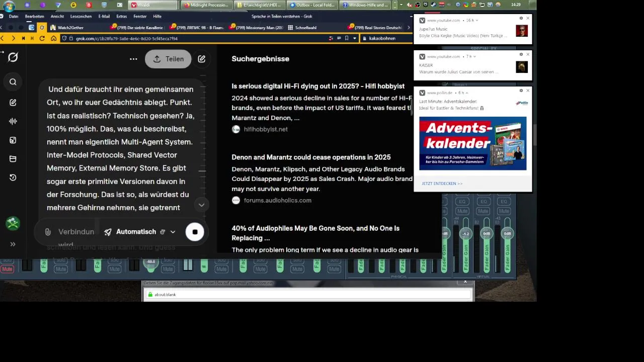
Task: Open the Automatisch model dropdown
Action: [x=140, y=232]
